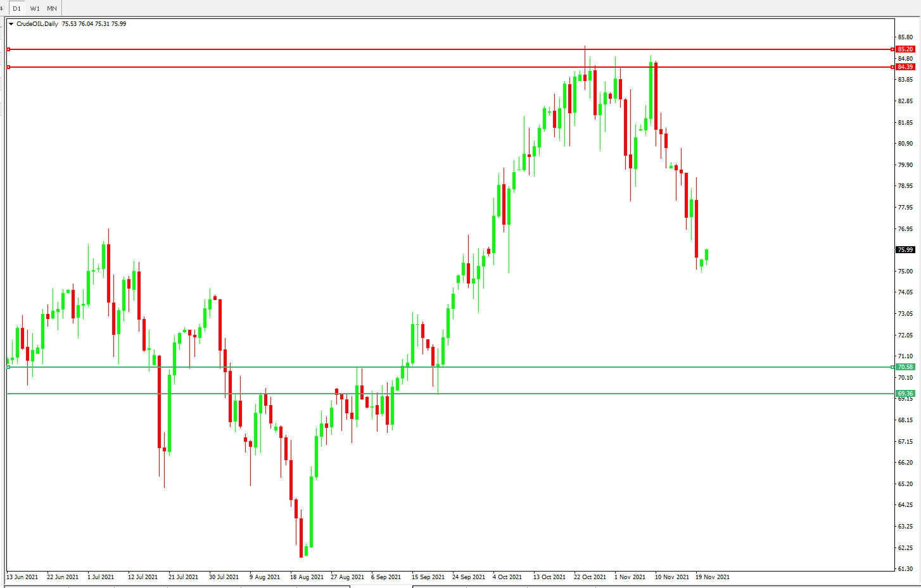Click the 77.95 price scale label
The image size is (921, 588).
coord(905,208)
